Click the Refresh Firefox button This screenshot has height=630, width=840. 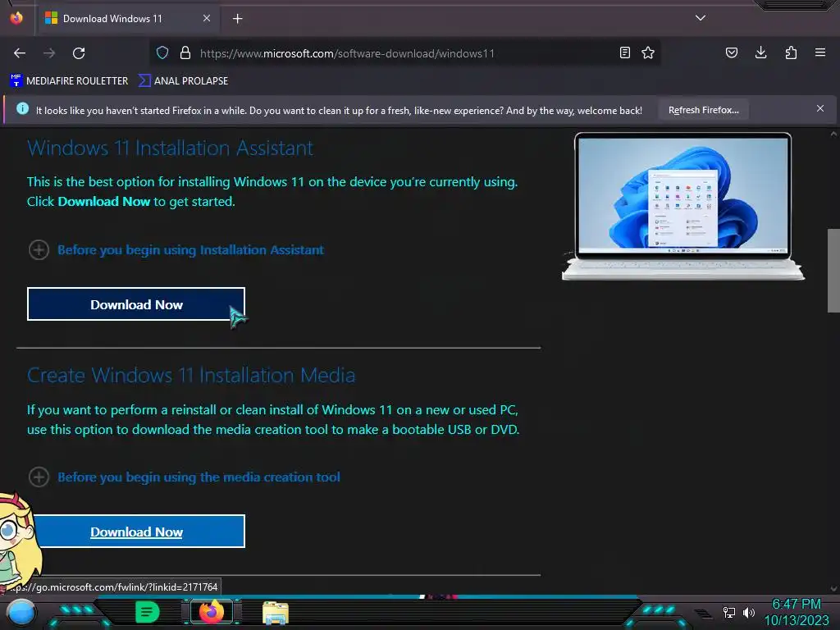(x=703, y=110)
